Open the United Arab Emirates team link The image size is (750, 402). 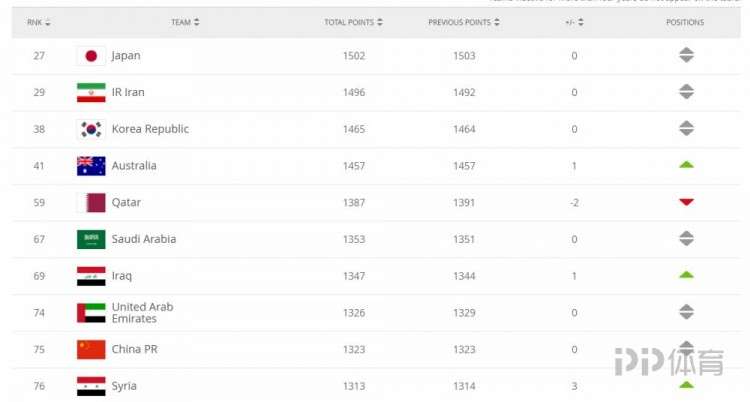tap(143, 313)
